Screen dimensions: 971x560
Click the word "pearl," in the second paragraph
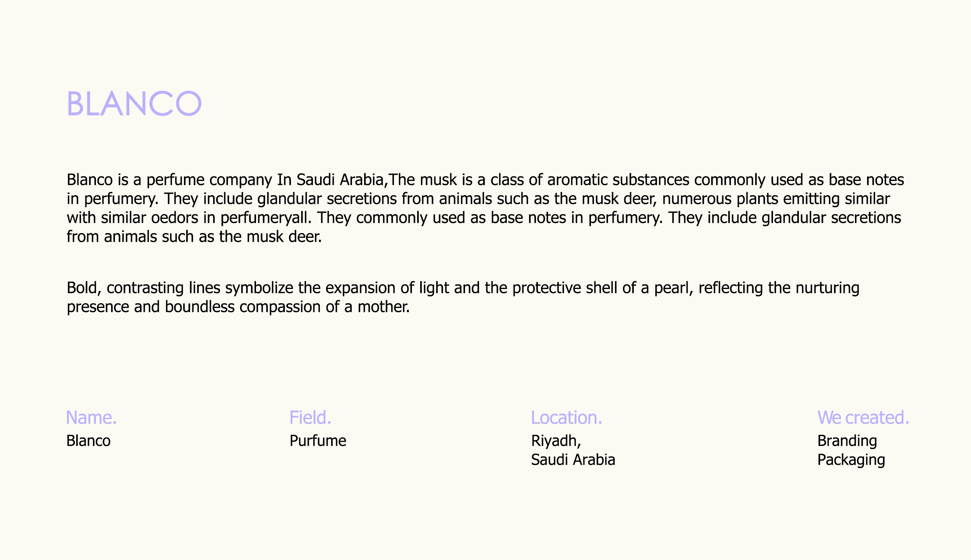coord(674,288)
